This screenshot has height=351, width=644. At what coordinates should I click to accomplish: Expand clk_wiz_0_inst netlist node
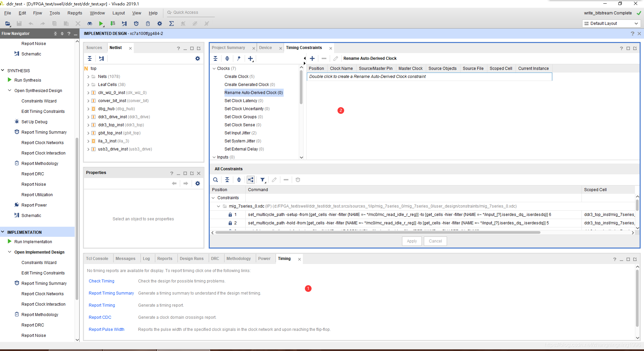(88, 93)
